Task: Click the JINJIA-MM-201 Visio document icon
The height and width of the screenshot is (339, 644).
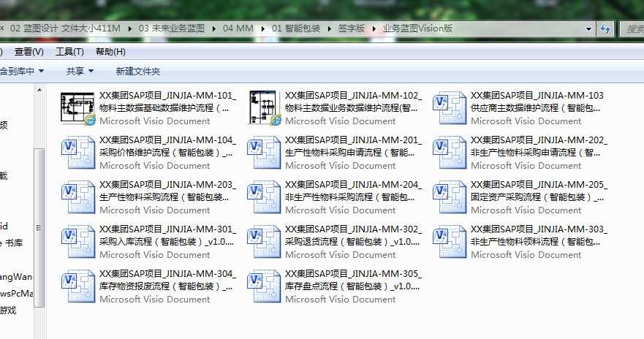Action: point(265,153)
